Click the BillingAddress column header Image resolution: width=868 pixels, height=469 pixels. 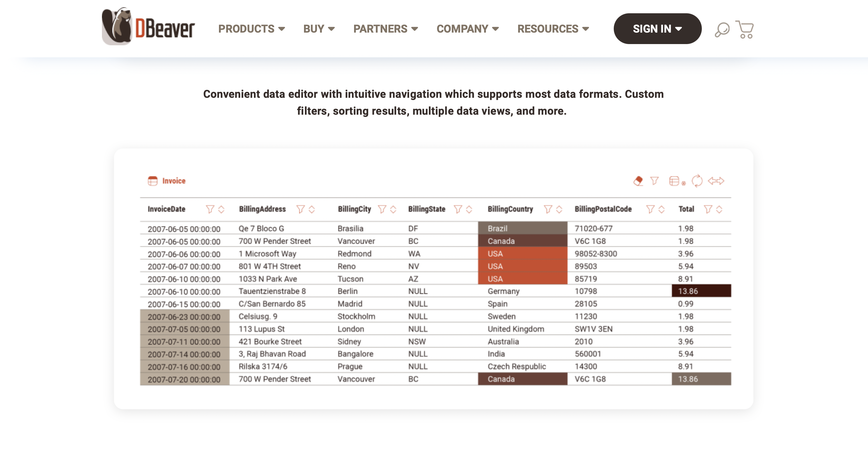tap(262, 209)
